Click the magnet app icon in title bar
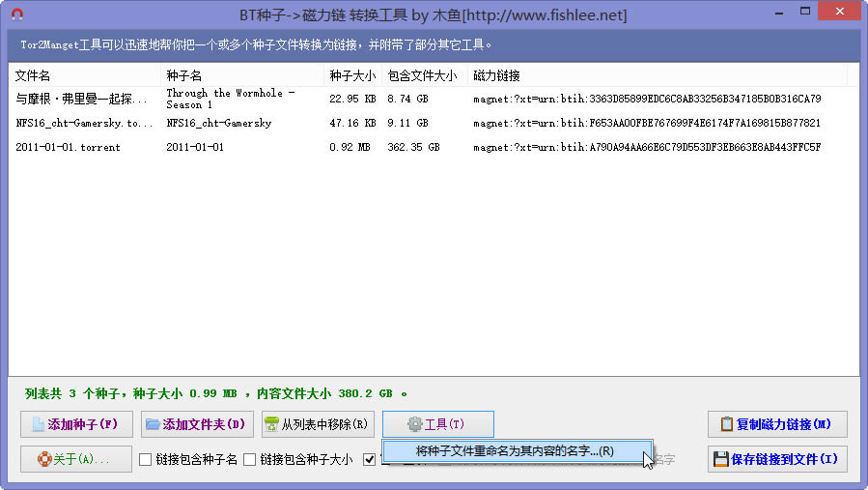 tap(16, 14)
